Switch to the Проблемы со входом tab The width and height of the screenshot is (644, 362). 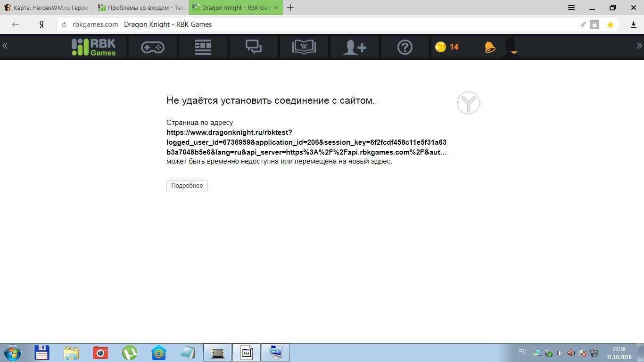(x=141, y=8)
